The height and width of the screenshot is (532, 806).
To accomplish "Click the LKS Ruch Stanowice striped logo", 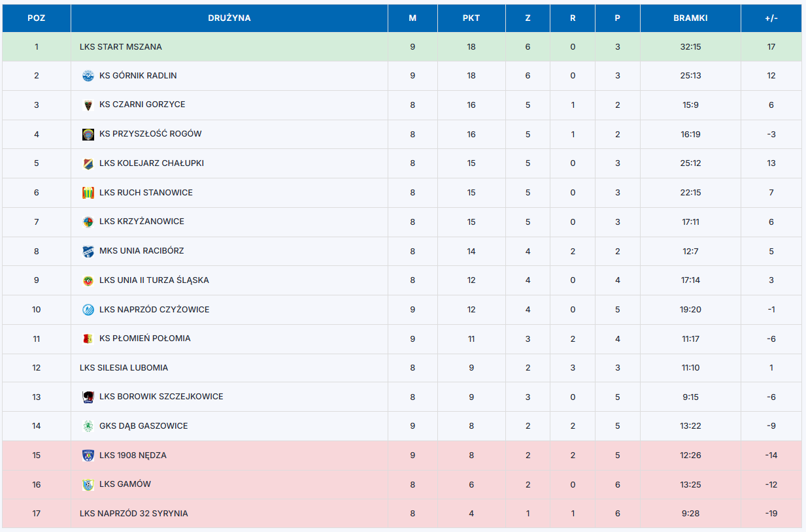I will coord(88,193).
